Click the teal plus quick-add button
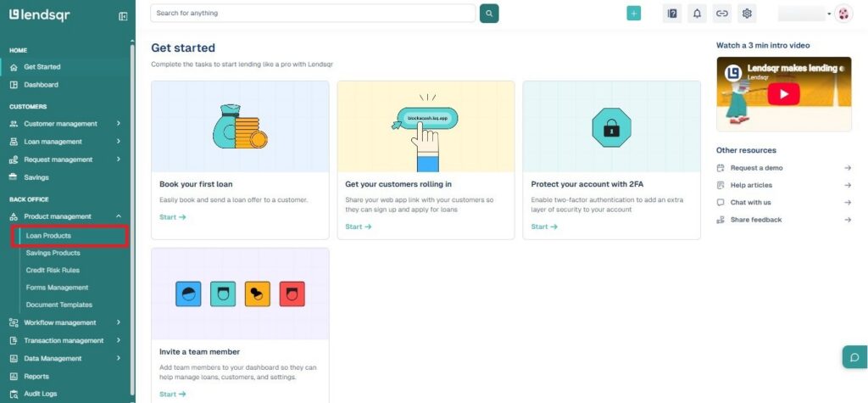The height and width of the screenshot is (403, 868). coord(633,14)
